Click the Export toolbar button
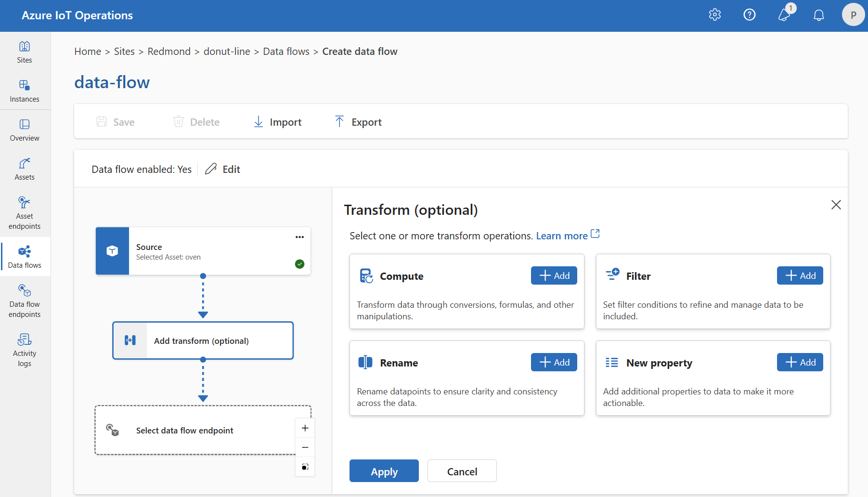Viewport: 868px width, 497px height. (358, 122)
